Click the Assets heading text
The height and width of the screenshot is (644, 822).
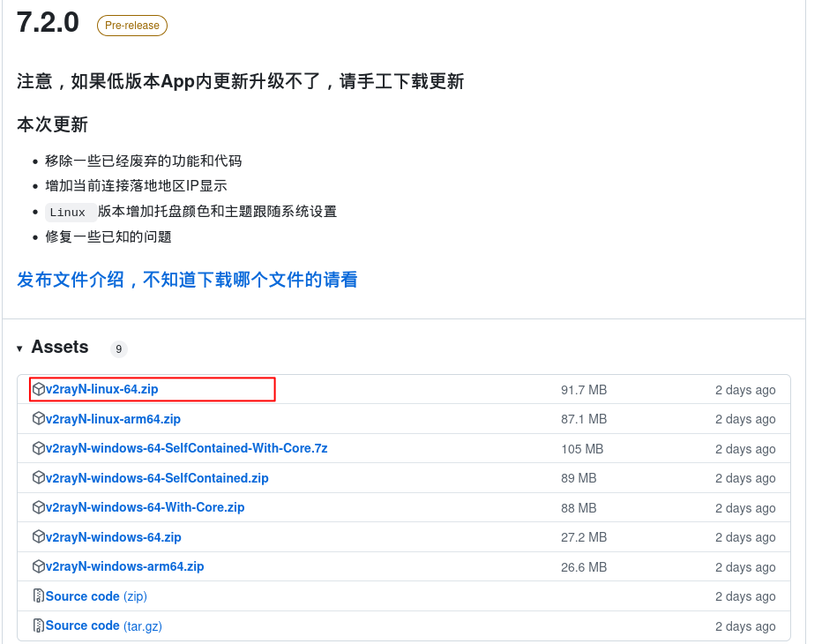point(60,348)
